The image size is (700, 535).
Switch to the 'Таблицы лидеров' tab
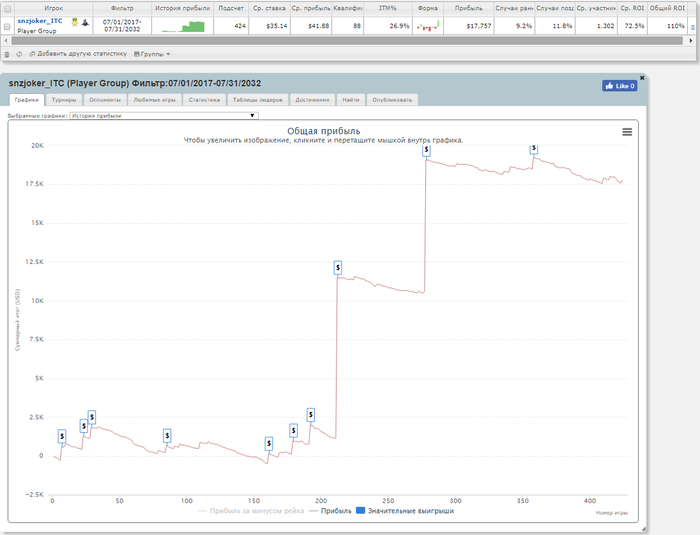258,100
